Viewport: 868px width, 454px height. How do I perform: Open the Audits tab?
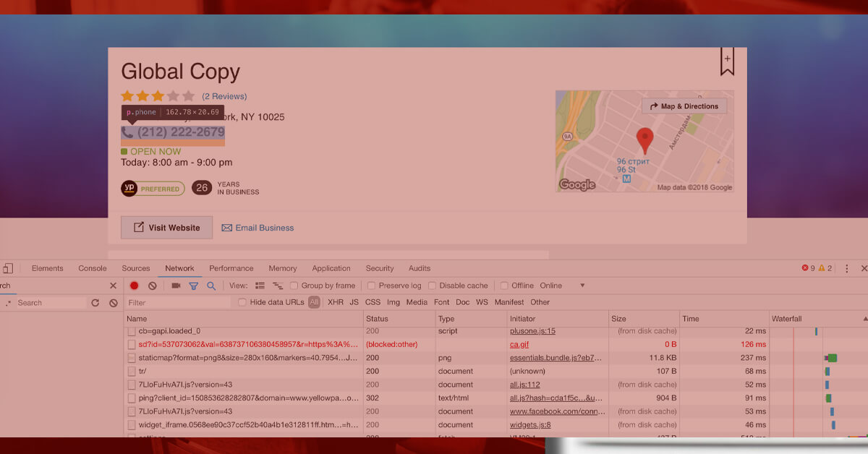click(420, 268)
